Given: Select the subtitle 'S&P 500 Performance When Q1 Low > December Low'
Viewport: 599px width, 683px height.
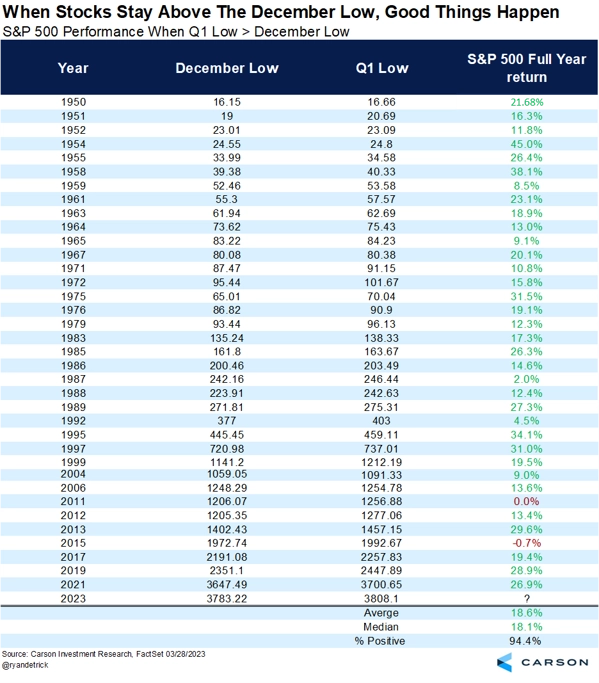Looking at the screenshot, I should (x=176, y=32).
